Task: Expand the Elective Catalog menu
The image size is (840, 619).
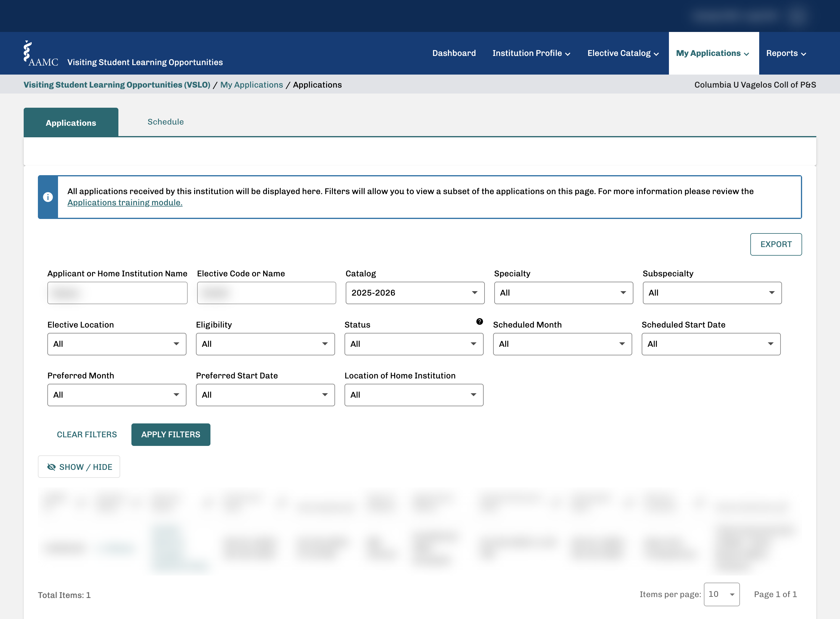Action: [x=623, y=53]
